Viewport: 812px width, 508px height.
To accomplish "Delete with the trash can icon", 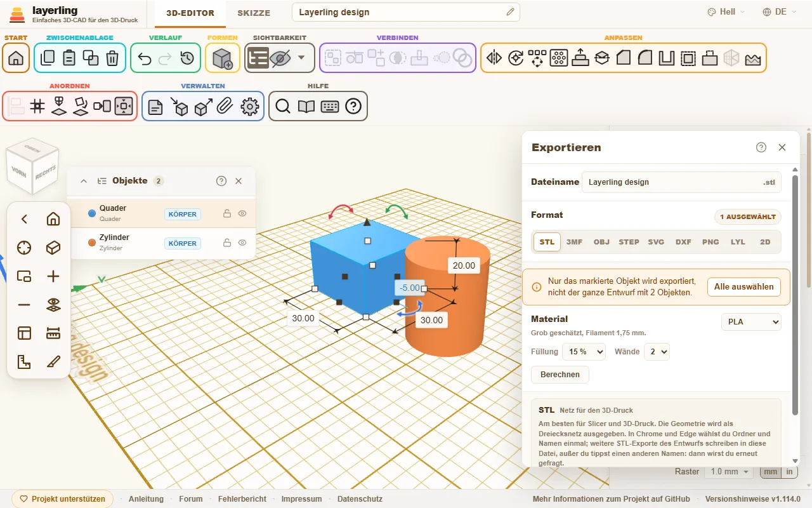I will click(x=112, y=58).
